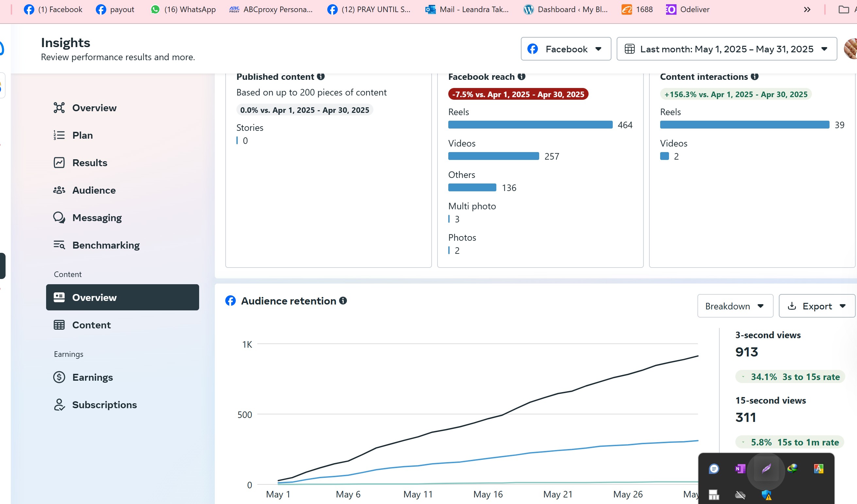This screenshot has width=857, height=504.
Task: Click the Windows Security shield tray icon
Action: tap(766, 495)
